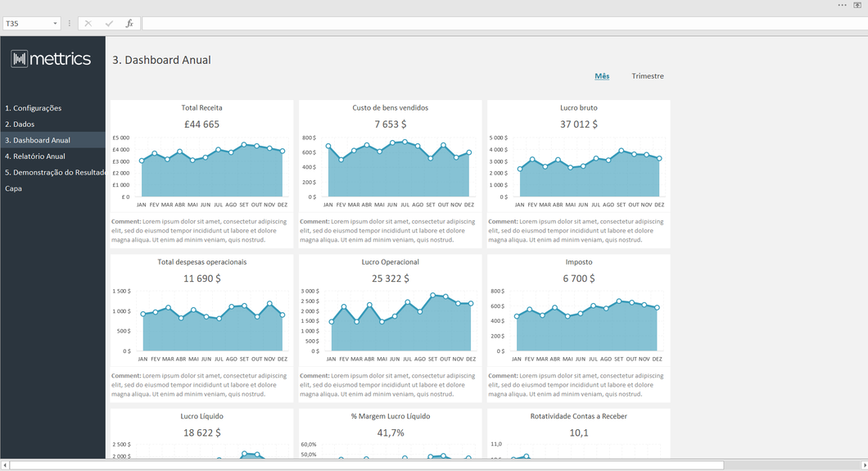Click the comment text under Lucro Operacional
Screen dimensions: 868x471
pos(387,385)
